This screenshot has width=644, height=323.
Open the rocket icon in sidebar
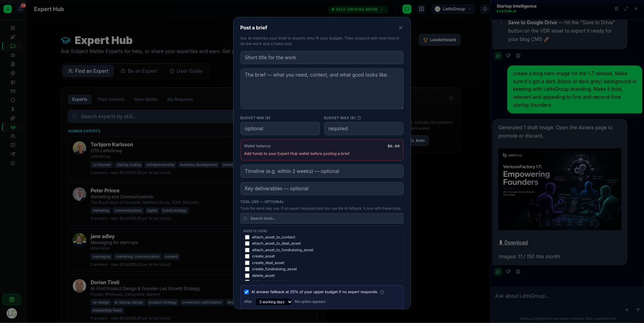(x=13, y=37)
